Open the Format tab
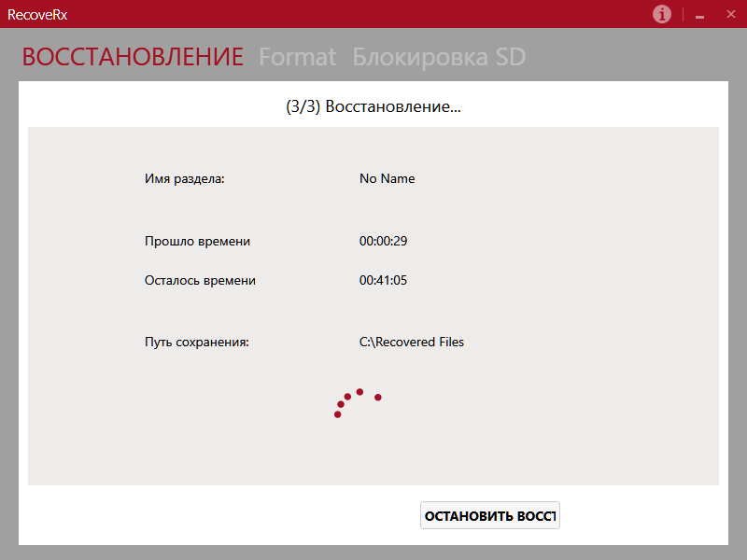 [x=297, y=57]
